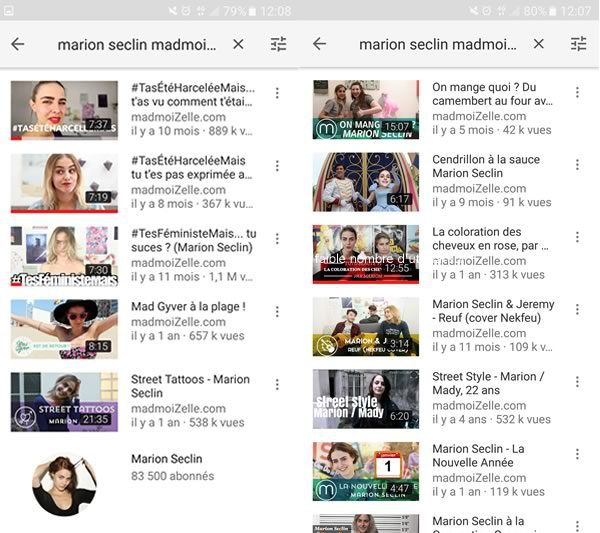Open title 'On mange quoi ? Du camembert'
Screen dimensions: 600x533
[x=492, y=94]
